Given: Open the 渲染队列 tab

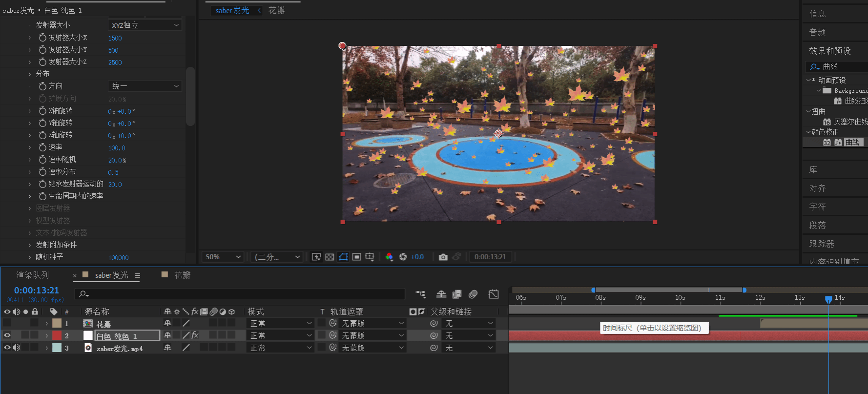Looking at the screenshot, I should 33,275.
